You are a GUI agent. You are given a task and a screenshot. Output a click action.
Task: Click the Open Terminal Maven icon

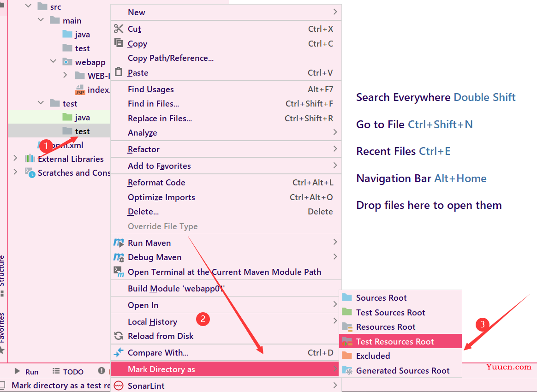(x=119, y=272)
